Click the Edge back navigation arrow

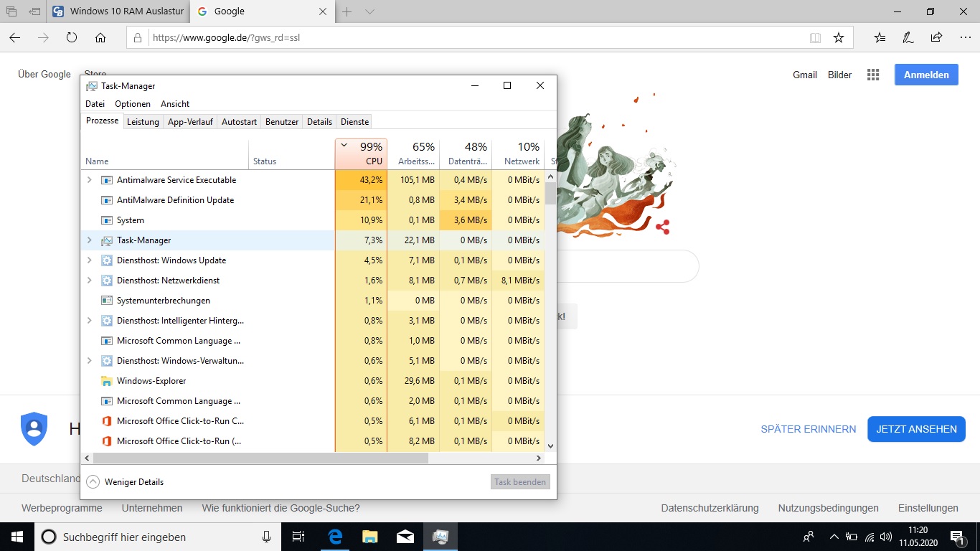click(14, 38)
